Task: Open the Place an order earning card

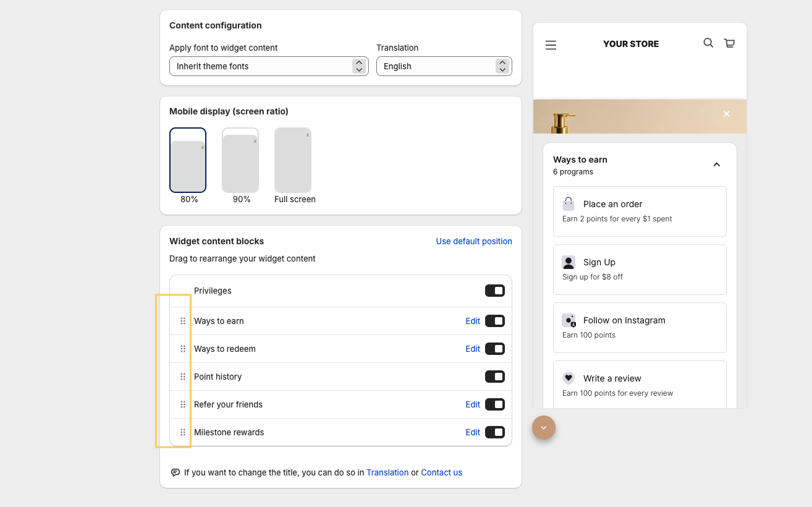Action: tap(639, 211)
